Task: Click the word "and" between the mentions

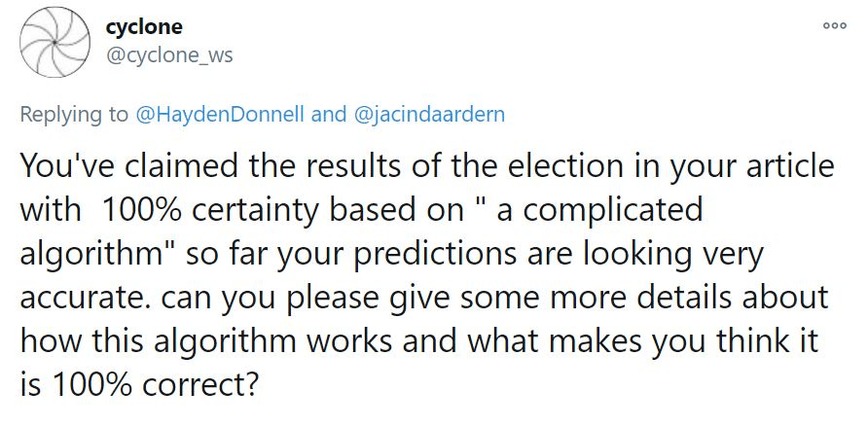Action: pos(328,114)
